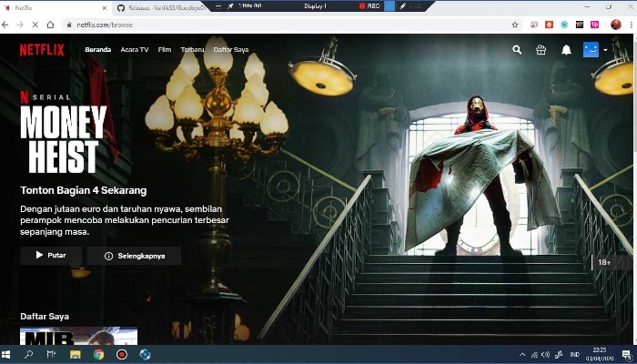Open Windows taskbar search

click(28, 354)
